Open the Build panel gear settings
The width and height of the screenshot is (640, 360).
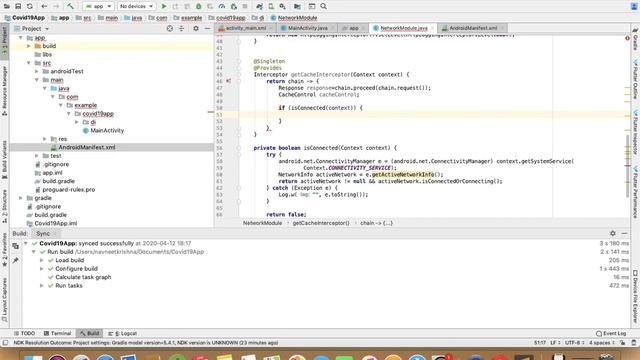613,233
